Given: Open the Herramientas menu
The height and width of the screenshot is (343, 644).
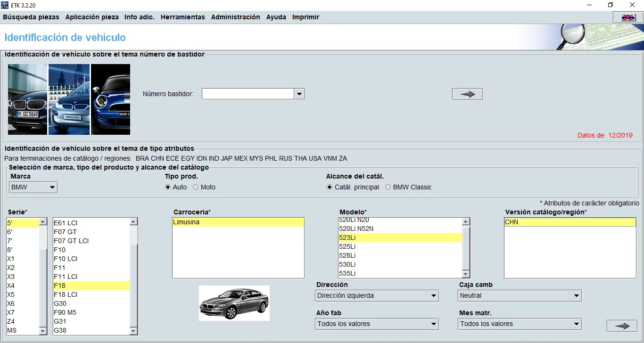Looking at the screenshot, I should (x=183, y=16).
